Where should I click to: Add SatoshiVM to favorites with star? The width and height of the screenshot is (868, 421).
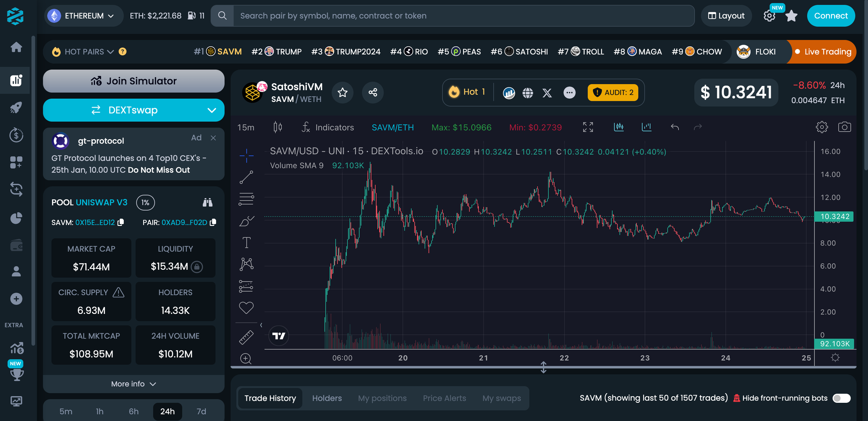point(343,92)
